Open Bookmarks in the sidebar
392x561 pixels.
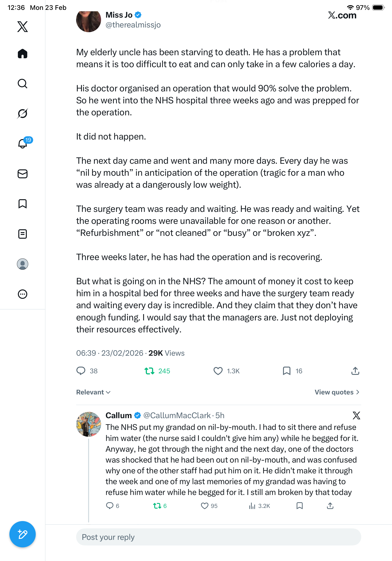coord(23,204)
